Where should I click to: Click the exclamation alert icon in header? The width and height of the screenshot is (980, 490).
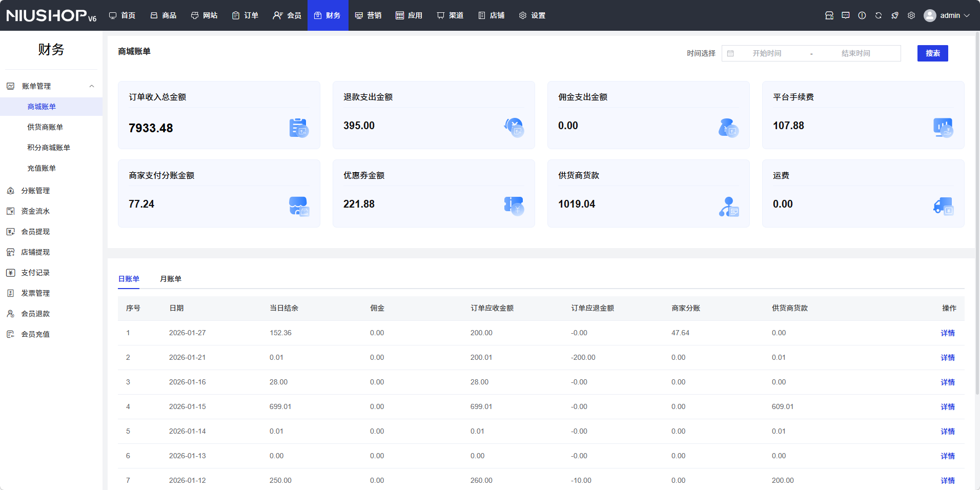pos(862,15)
